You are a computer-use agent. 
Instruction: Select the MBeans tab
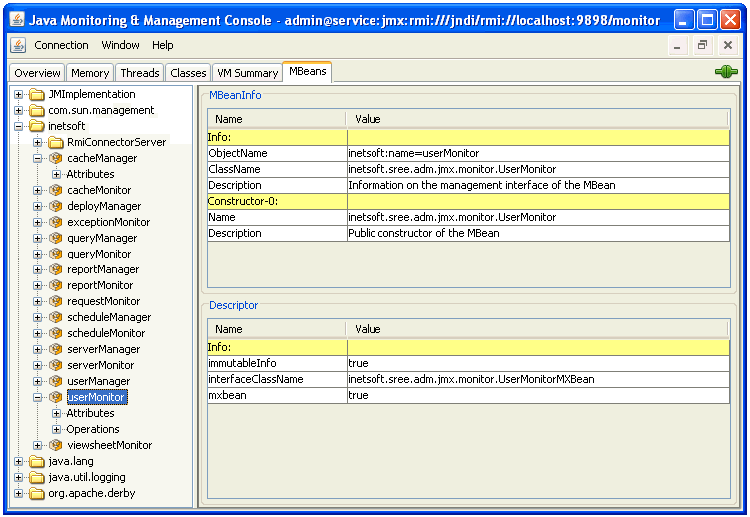click(308, 72)
